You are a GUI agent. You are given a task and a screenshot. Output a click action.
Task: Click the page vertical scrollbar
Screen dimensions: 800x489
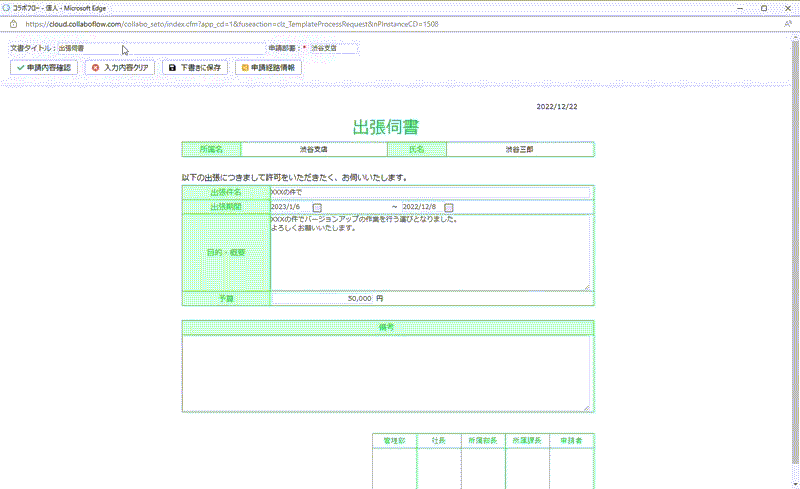795,253
